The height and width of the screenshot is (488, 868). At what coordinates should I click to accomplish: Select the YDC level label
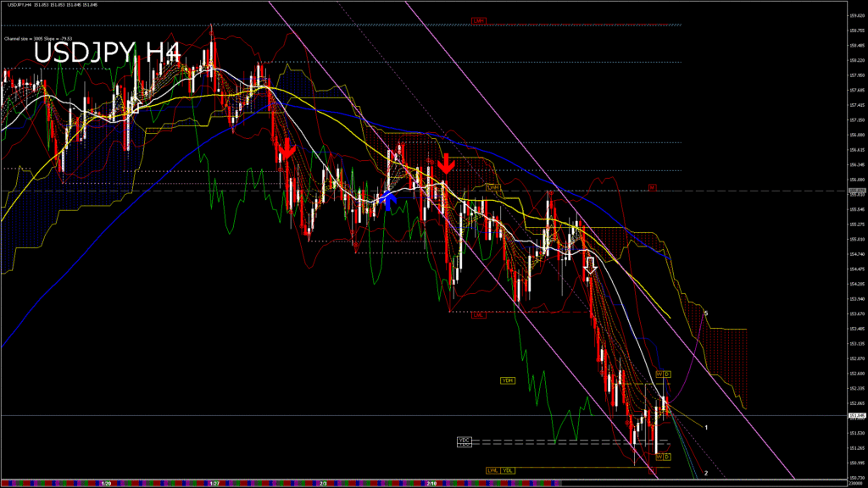(x=464, y=440)
